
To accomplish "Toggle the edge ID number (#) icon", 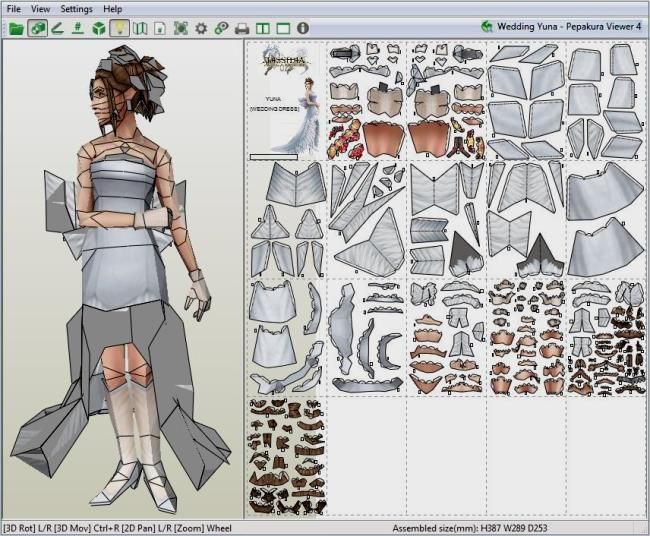I will [x=78, y=29].
